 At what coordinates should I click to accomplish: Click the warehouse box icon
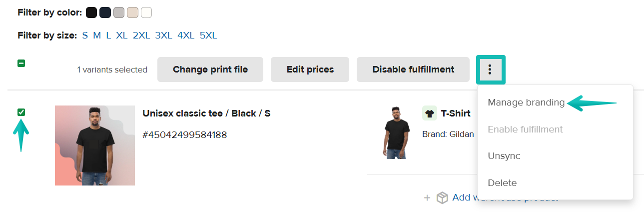coord(442,198)
